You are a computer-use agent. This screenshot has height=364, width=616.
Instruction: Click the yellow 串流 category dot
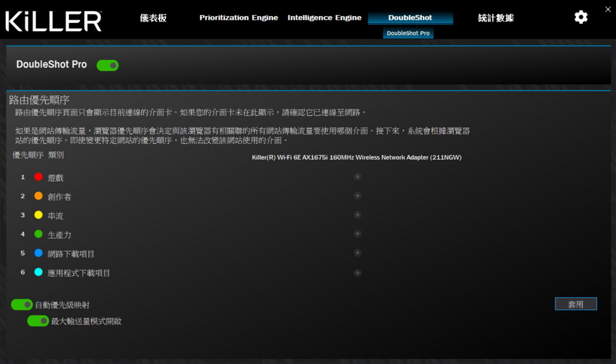(38, 215)
